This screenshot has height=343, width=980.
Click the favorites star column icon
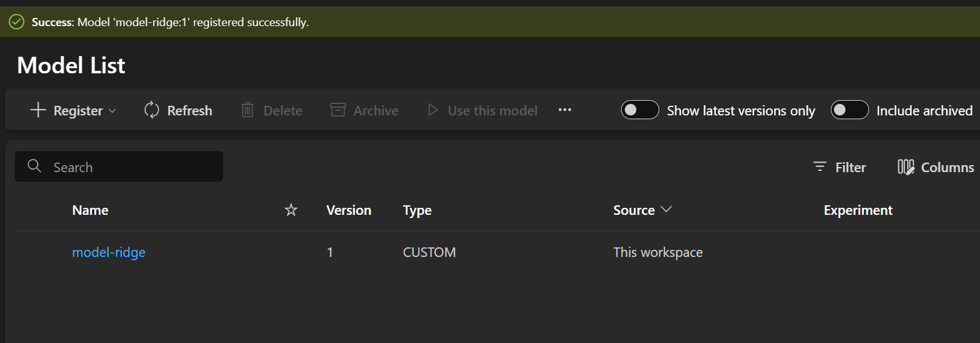[291, 210]
